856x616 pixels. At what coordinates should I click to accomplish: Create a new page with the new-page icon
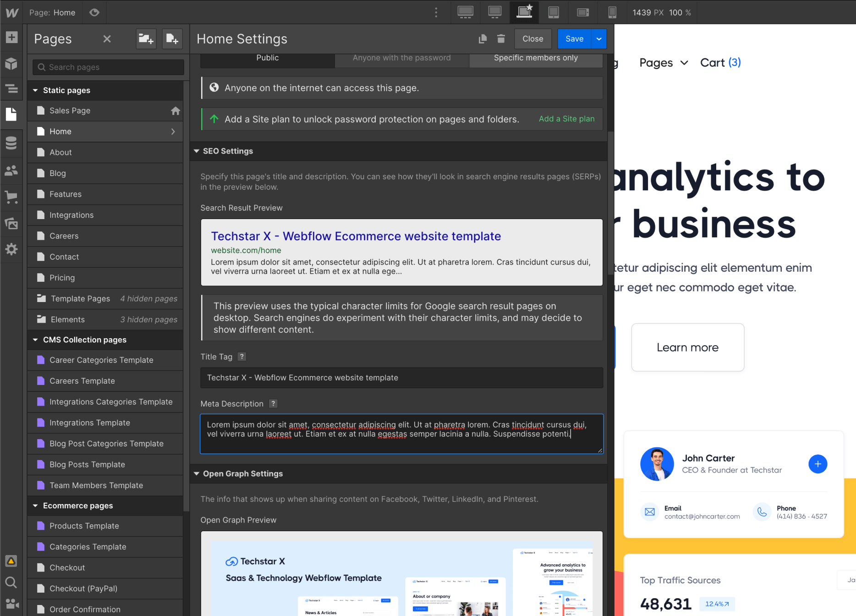[172, 39]
